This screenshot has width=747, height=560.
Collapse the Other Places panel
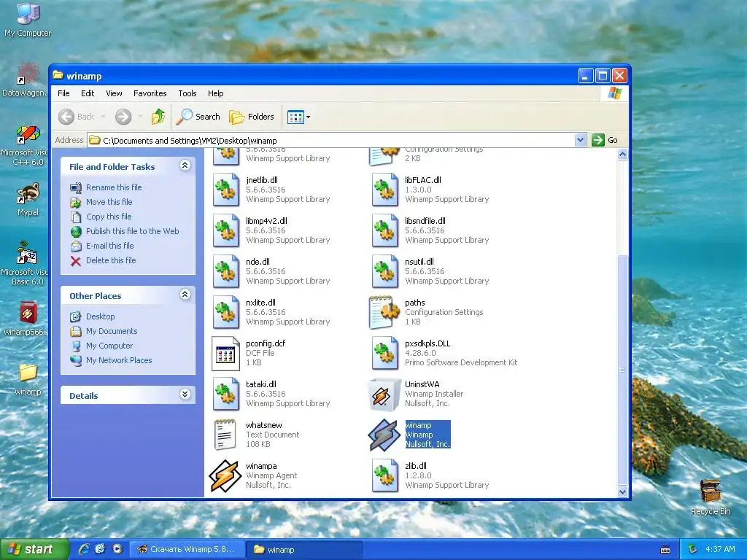tap(185, 295)
